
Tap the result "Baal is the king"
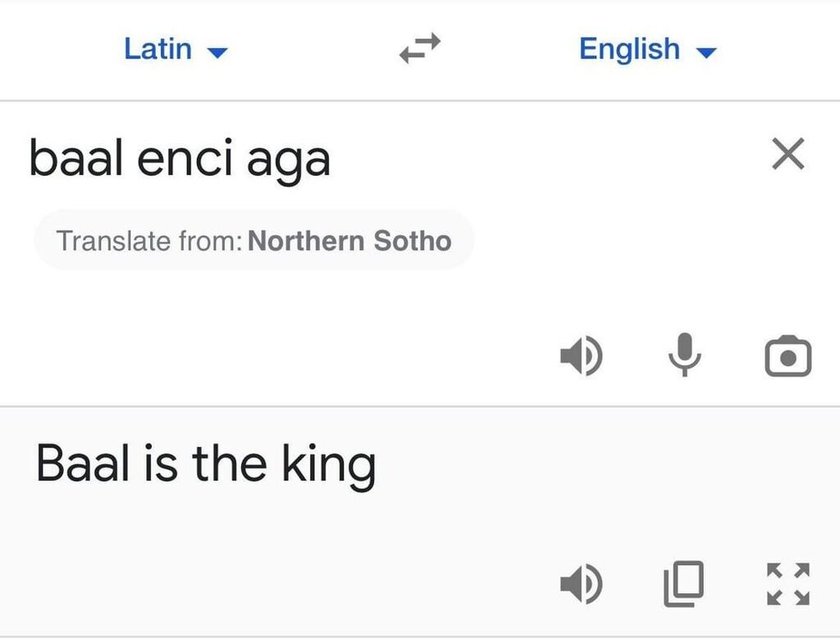coord(206,464)
